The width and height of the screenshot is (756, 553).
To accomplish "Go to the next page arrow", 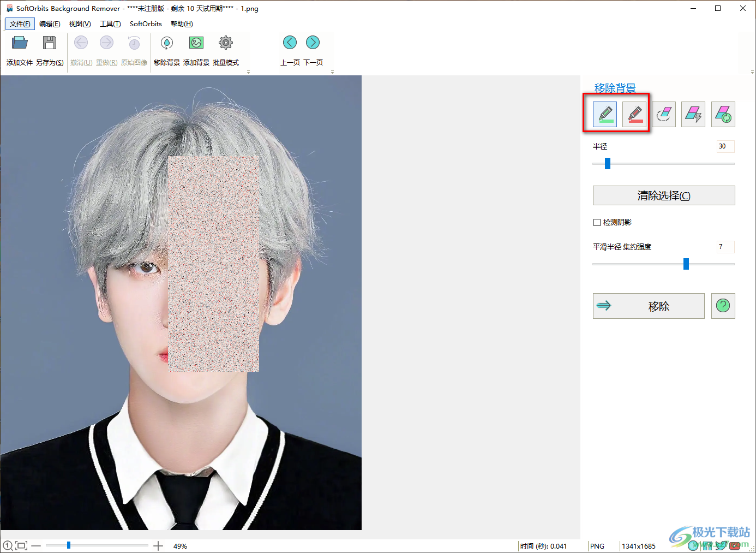I will 313,43.
